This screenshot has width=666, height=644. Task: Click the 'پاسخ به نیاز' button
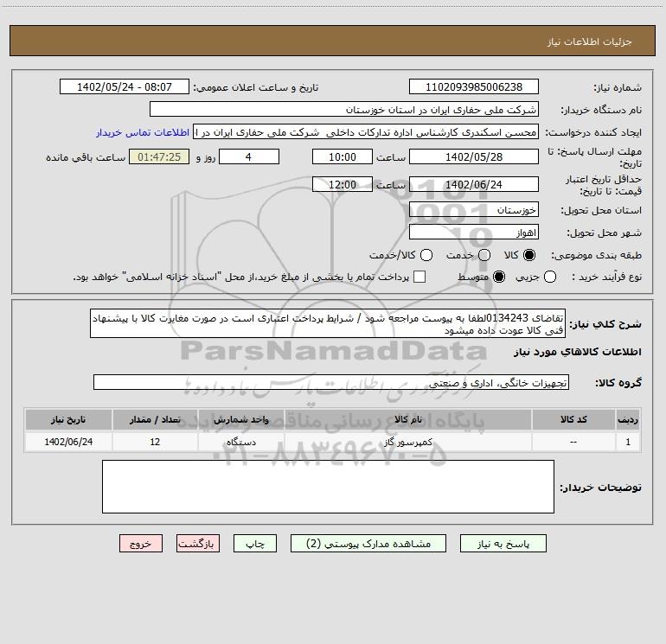tap(503, 544)
